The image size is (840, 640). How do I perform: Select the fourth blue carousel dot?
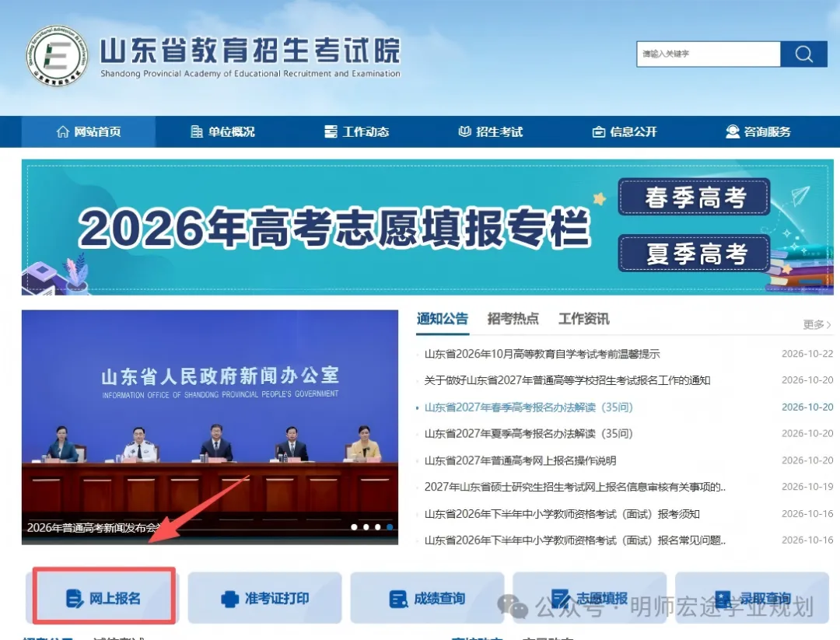pyautogui.click(x=390, y=527)
